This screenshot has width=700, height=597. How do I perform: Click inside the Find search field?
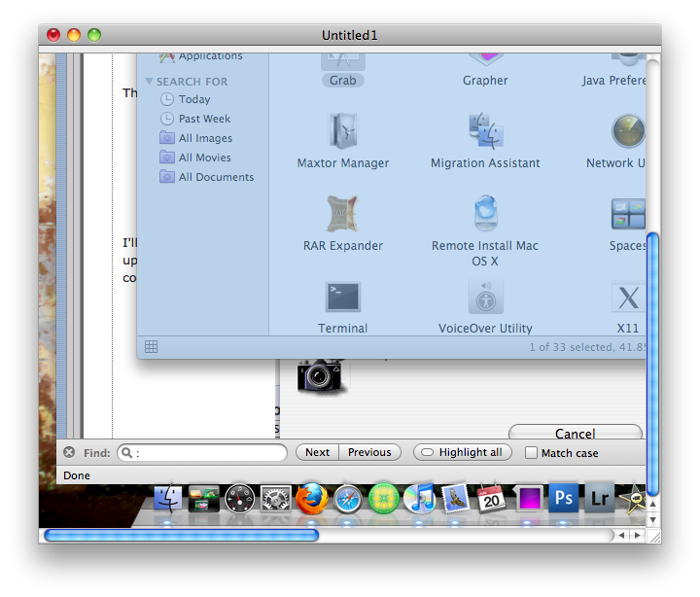pyautogui.click(x=202, y=453)
